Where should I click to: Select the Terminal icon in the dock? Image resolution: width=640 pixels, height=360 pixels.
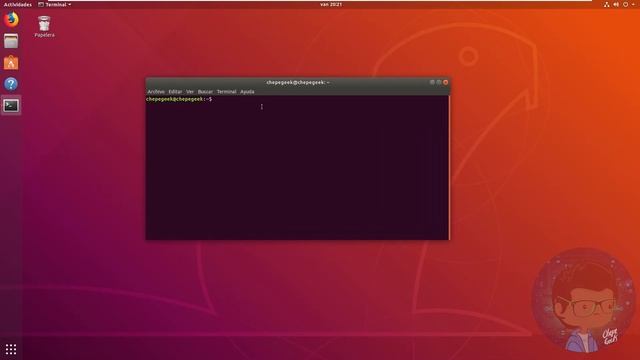[x=11, y=106]
